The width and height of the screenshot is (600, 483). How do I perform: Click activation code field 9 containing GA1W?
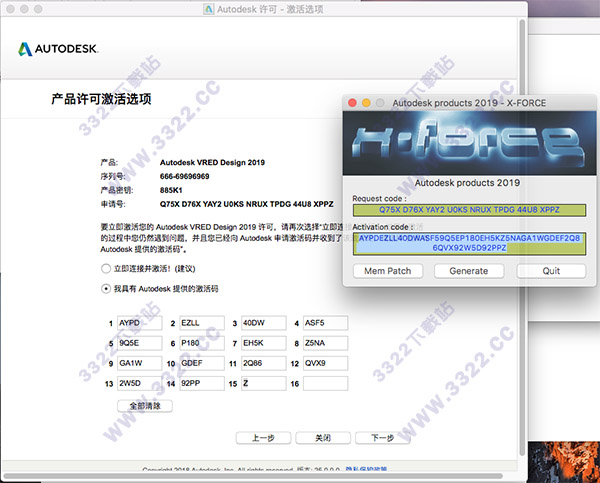pyautogui.click(x=140, y=363)
